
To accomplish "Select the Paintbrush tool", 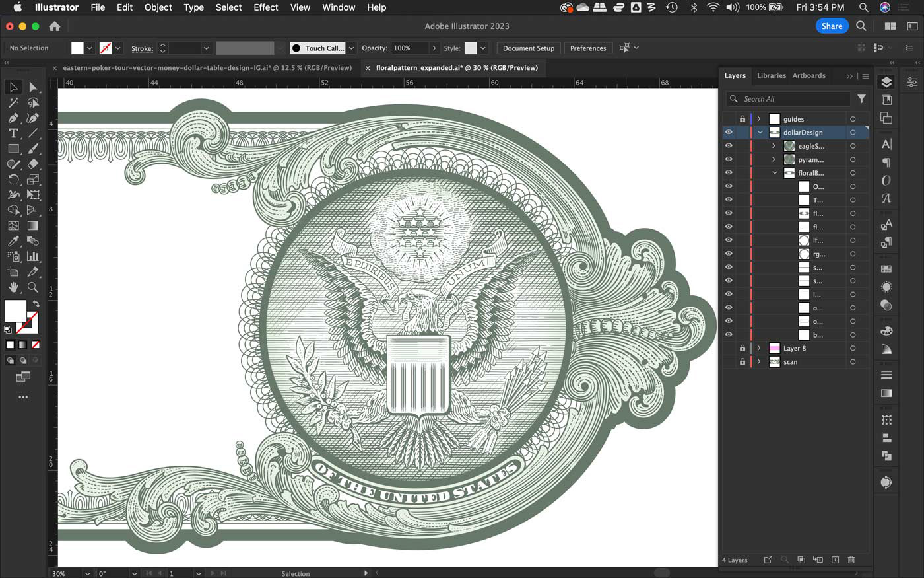I will click(33, 149).
